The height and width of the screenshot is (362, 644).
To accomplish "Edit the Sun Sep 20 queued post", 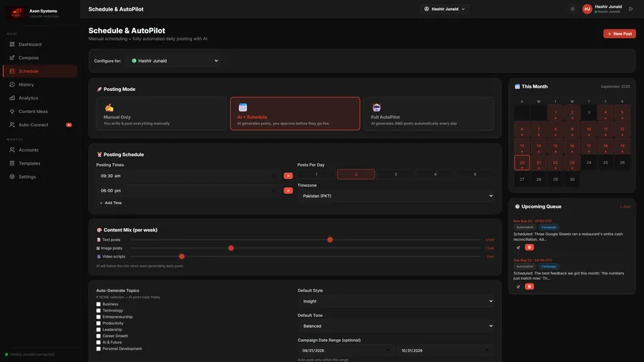I will 518,248.
